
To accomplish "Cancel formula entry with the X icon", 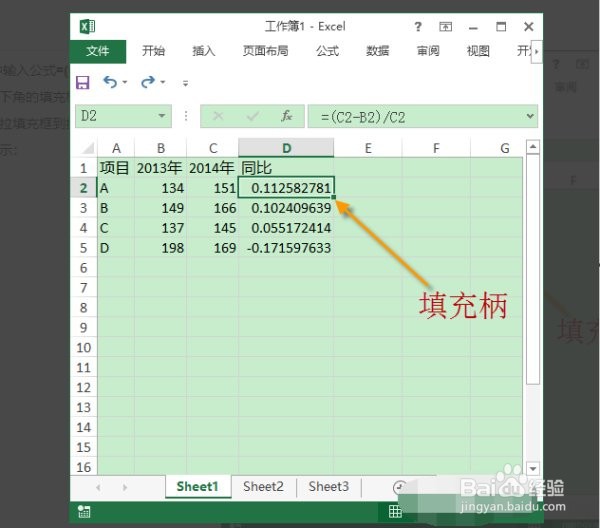I will coord(218,116).
